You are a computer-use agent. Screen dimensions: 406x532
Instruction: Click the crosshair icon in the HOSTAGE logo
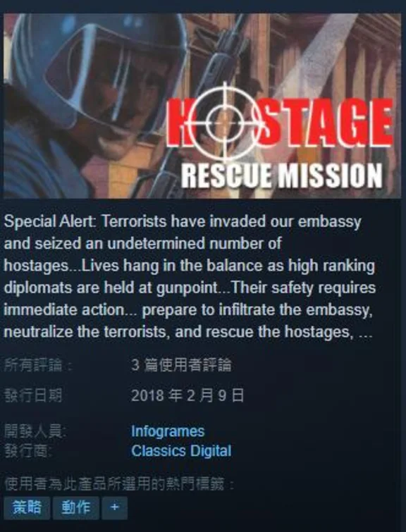pos(225,121)
